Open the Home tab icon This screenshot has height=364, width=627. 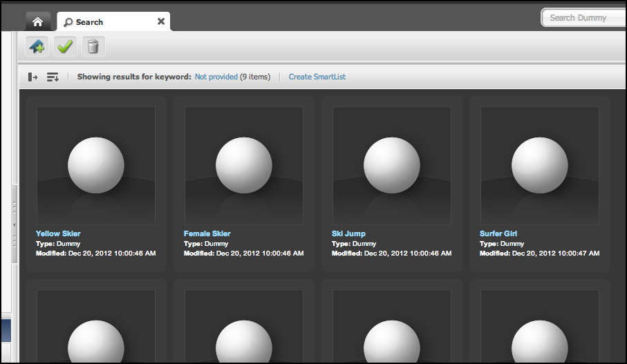click(x=38, y=21)
